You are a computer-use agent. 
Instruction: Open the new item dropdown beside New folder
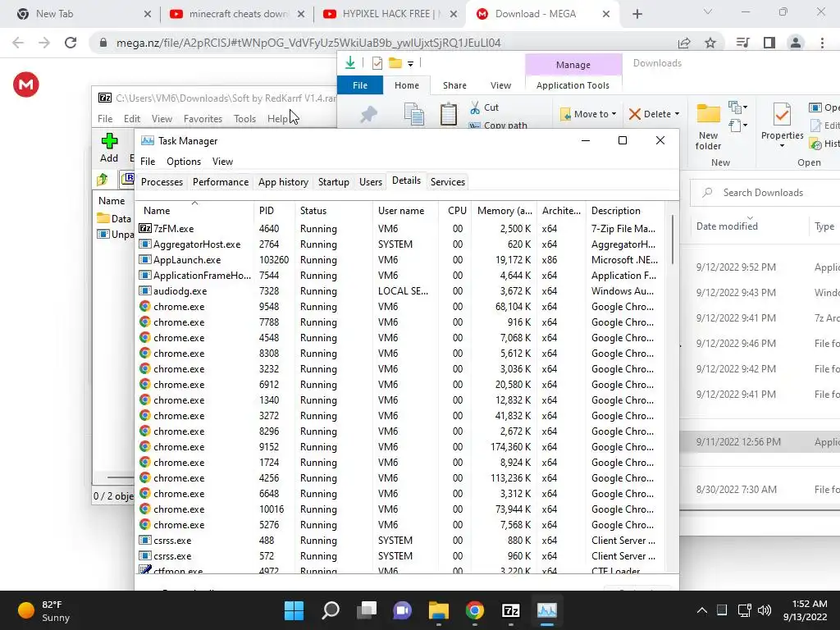[738, 108]
